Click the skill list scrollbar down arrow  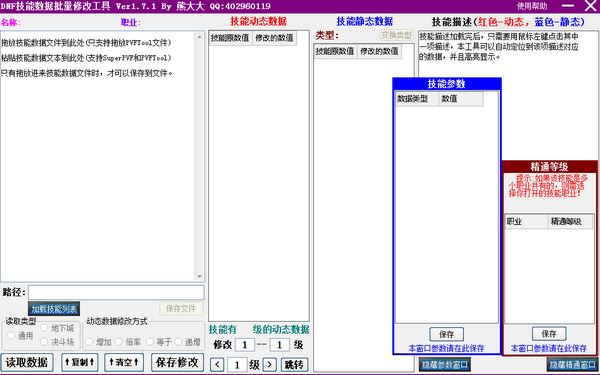(199, 276)
